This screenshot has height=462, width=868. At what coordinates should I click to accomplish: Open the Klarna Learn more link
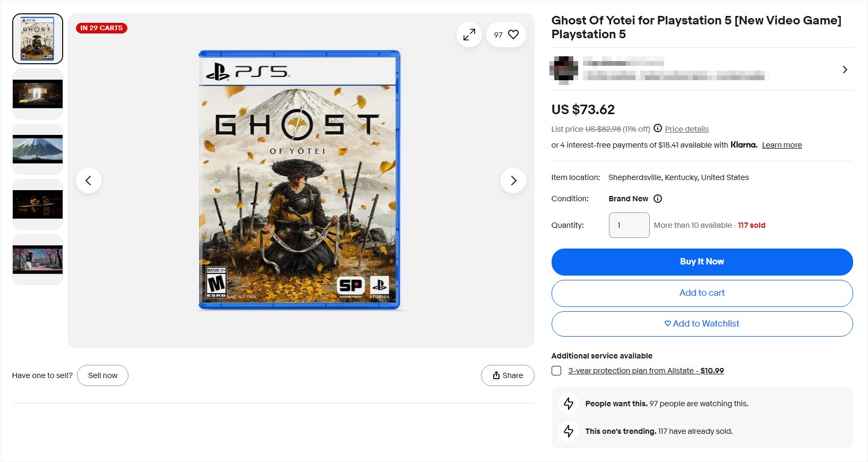click(781, 145)
